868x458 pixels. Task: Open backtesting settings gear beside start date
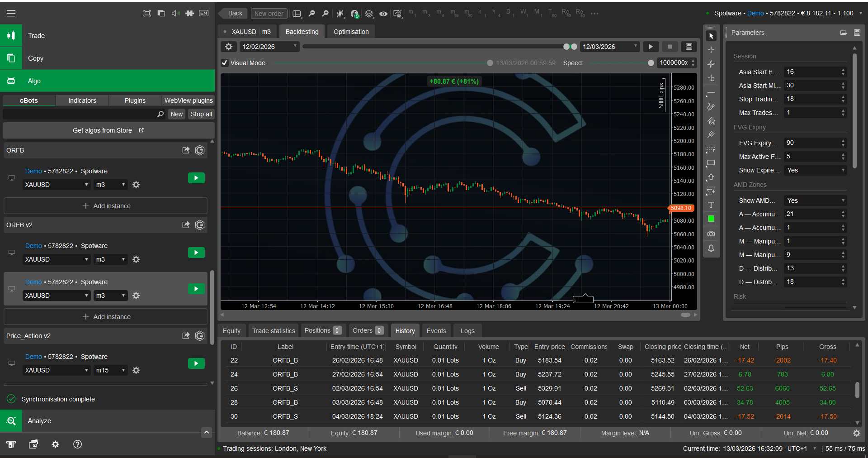[229, 47]
